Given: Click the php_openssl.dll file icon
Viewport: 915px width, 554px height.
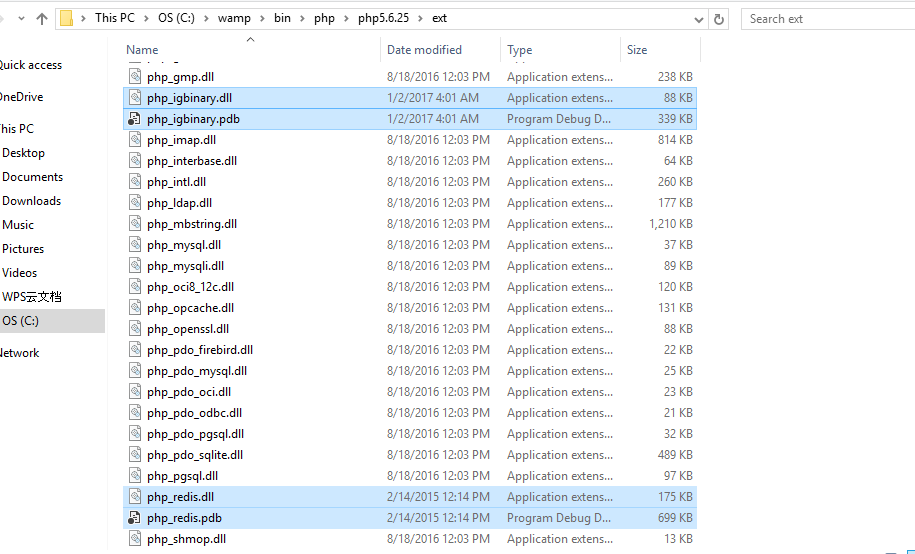Looking at the screenshot, I should (x=135, y=329).
